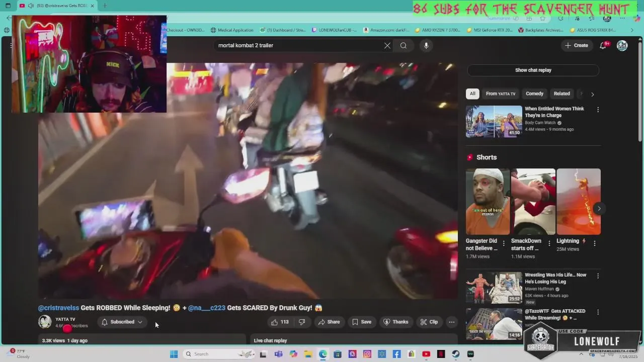Open Backplates Archives bookmark

[x=541, y=30]
